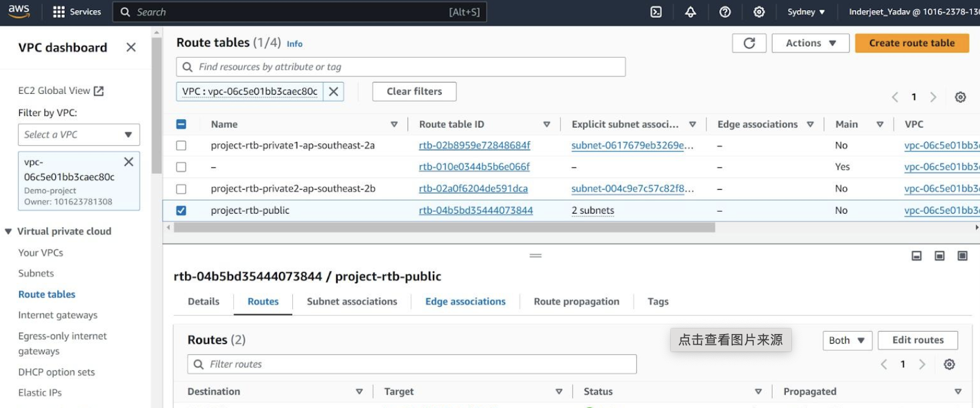Click the Clear filters button
The height and width of the screenshot is (408, 980).
[414, 91]
